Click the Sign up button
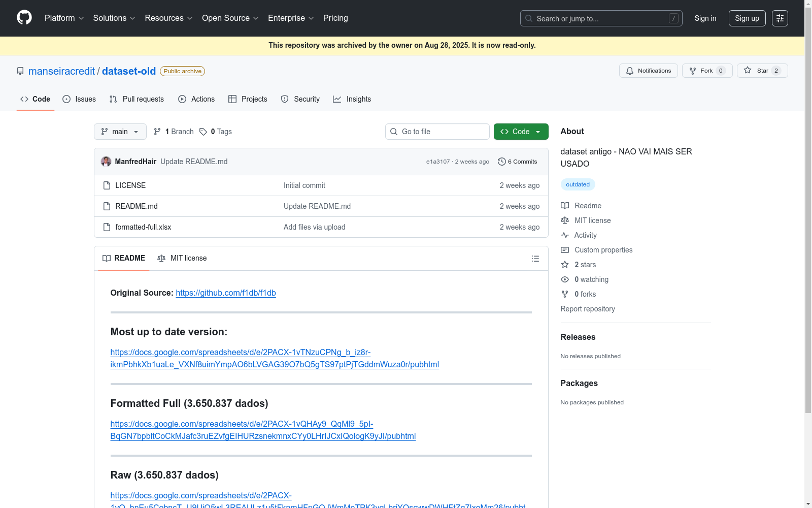 pos(747,18)
